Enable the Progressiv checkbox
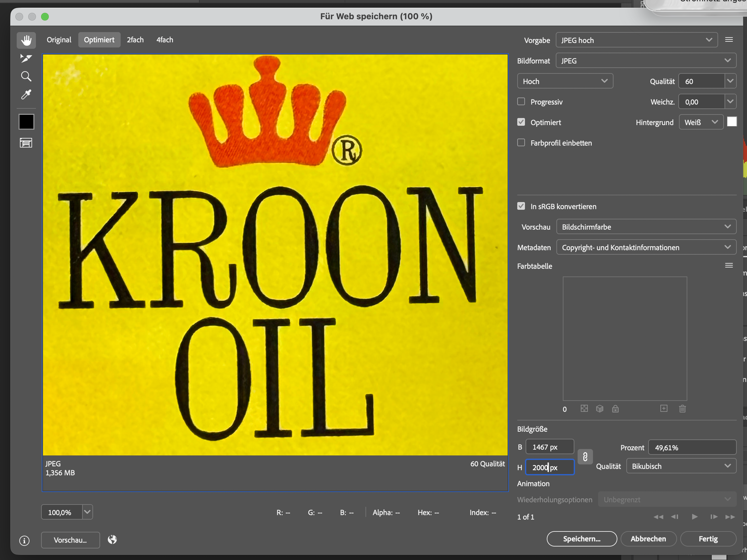Screen dimensions: 747x560 point(521,102)
